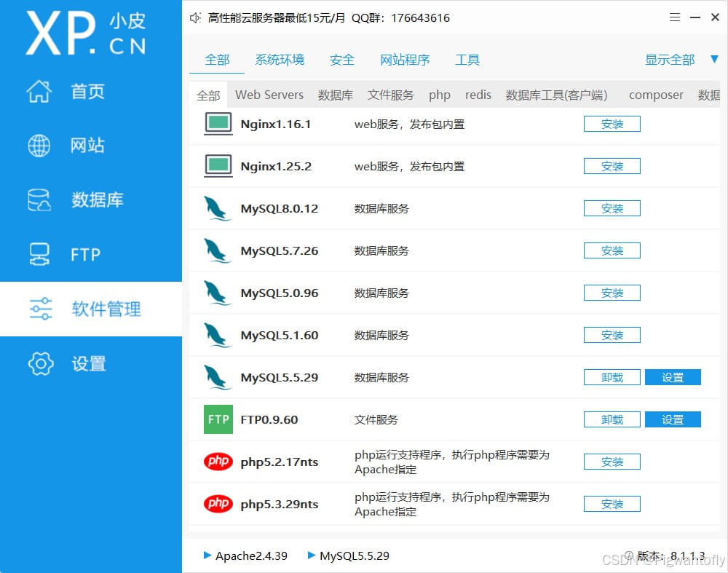Screen dimensions: 728x573
Task: Uninstall FTP0.9.60 with 卸载
Action: (612, 420)
